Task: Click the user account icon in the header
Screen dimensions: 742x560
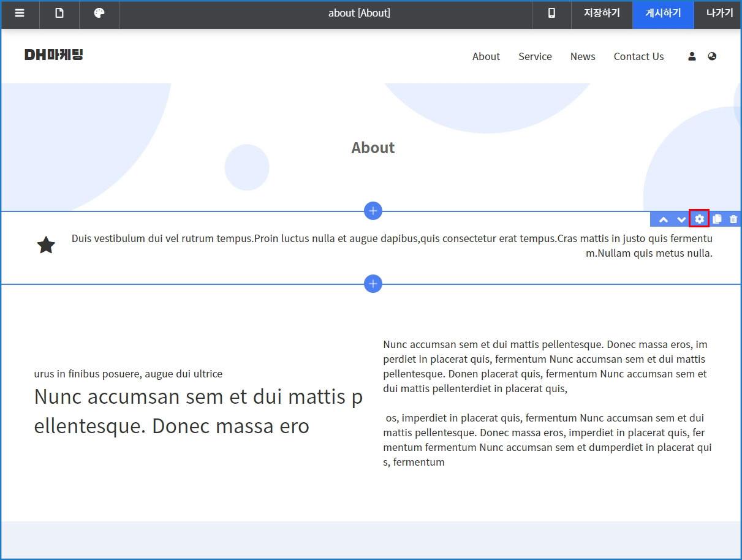Action: (x=692, y=56)
